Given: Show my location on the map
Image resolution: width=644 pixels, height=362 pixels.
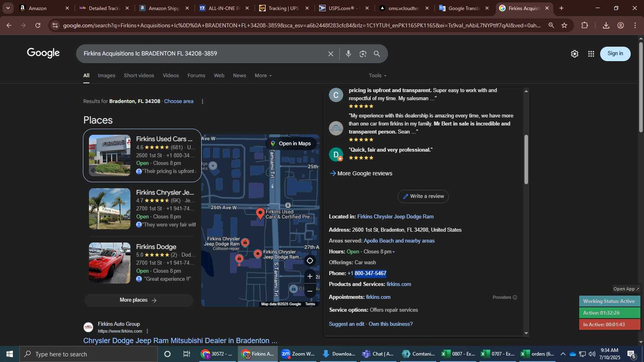Looking at the screenshot, I should pos(310,261).
